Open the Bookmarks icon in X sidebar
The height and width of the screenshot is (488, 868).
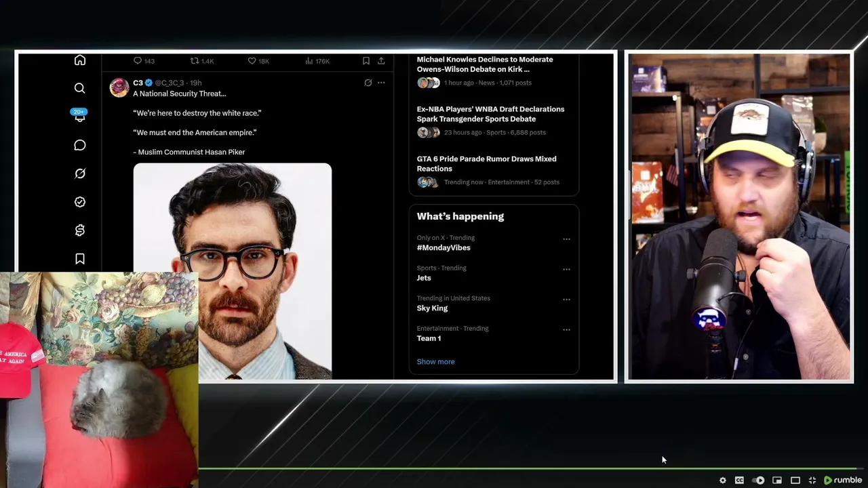[x=80, y=259]
